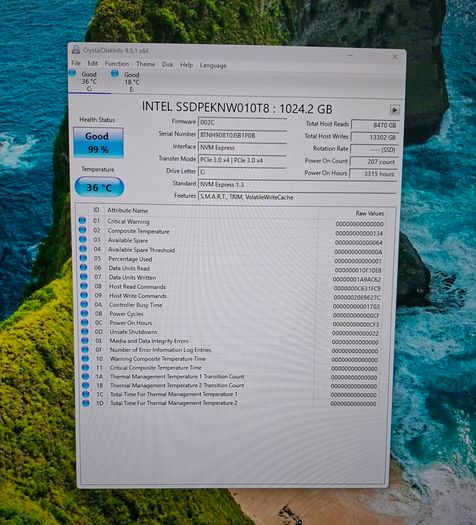Image resolution: width=476 pixels, height=525 pixels.
Task: Click the status icon for Critical Warning
Action: pos(82,221)
